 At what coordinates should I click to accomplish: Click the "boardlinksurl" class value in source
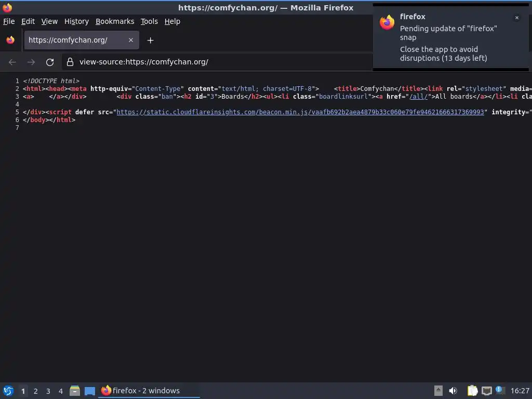(x=343, y=96)
